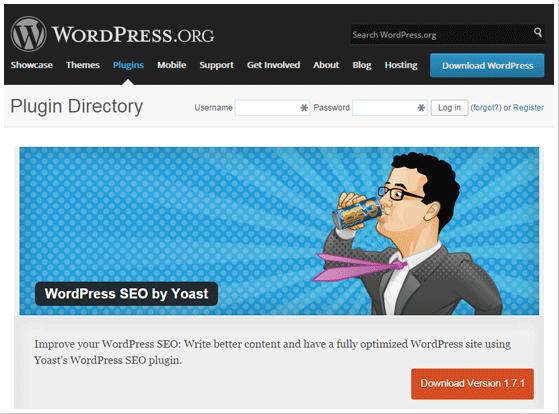Go to the Hosting page
Image resolution: width=559 pixels, height=414 pixels.
(x=401, y=65)
